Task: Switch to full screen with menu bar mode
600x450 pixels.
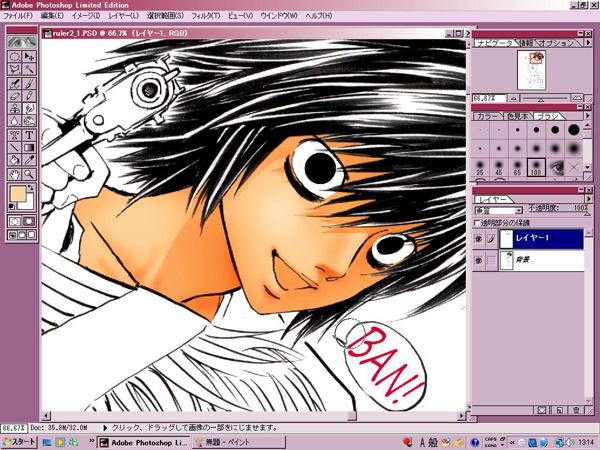Action: (22, 235)
